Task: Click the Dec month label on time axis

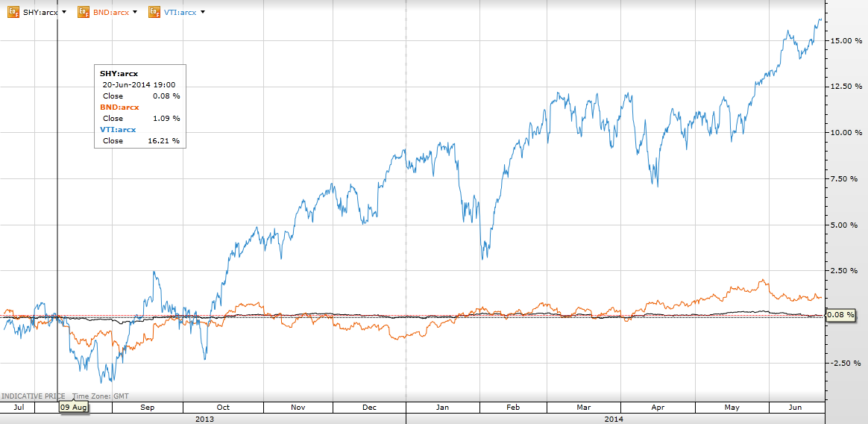Action: pyautogui.click(x=370, y=408)
